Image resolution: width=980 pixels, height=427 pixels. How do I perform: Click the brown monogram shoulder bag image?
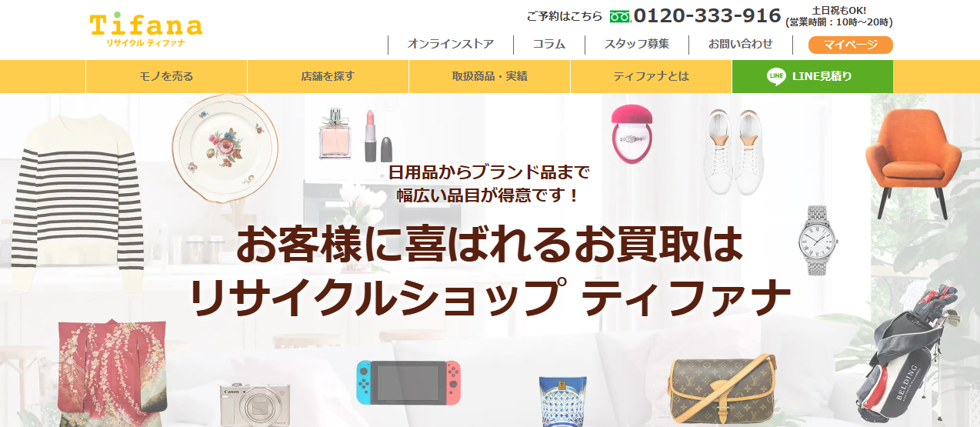point(722,393)
